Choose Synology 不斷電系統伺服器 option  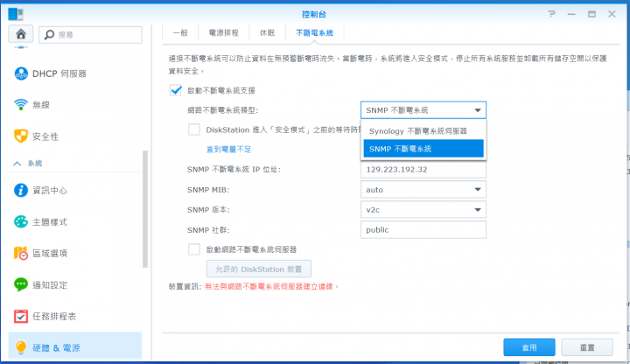pos(423,131)
